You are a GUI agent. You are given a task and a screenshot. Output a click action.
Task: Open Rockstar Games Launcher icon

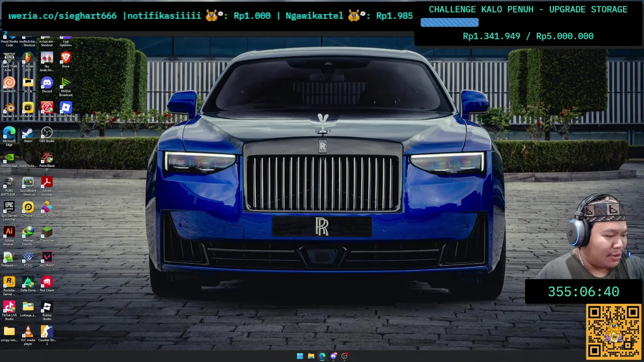click(x=9, y=286)
